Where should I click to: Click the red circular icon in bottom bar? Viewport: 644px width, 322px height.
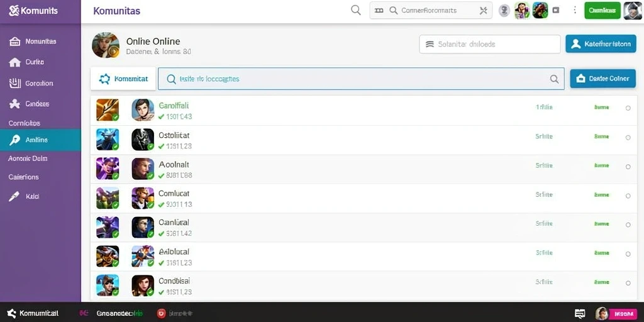coord(161,313)
